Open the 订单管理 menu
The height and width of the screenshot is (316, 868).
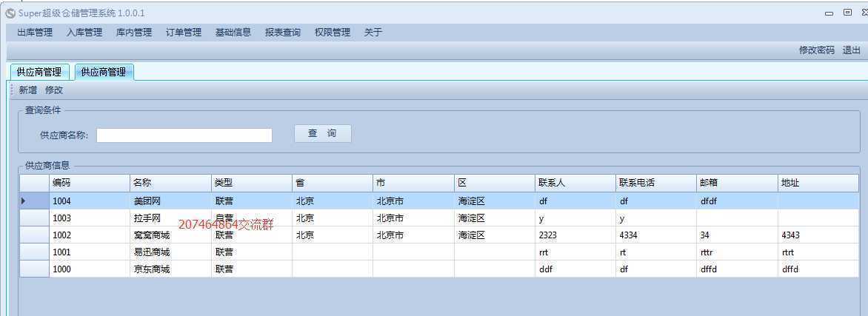(184, 33)
